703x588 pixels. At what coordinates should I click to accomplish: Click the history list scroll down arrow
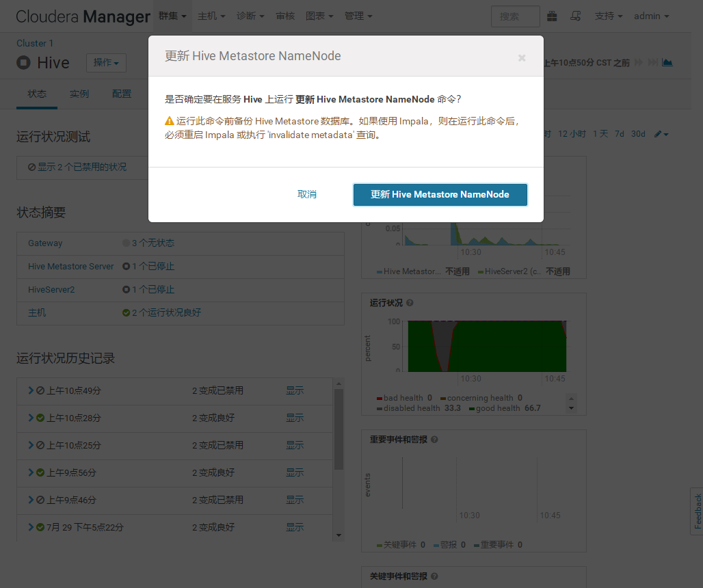click(x=339, y=535)
